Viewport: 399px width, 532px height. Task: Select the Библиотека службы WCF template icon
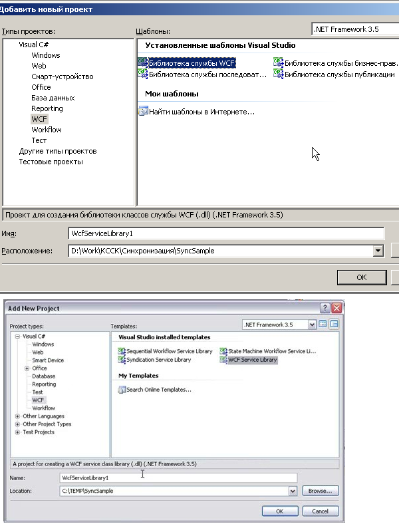[x=143, y=63]
